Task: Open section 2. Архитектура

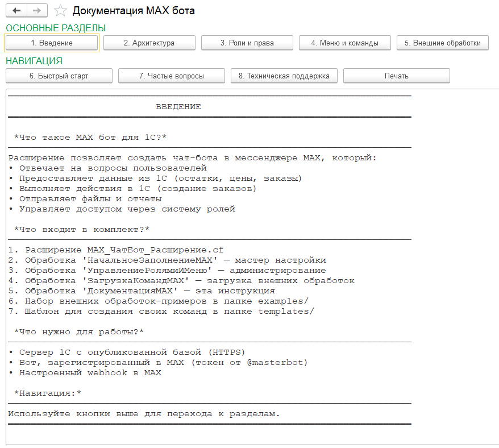Action: (149, 43)
